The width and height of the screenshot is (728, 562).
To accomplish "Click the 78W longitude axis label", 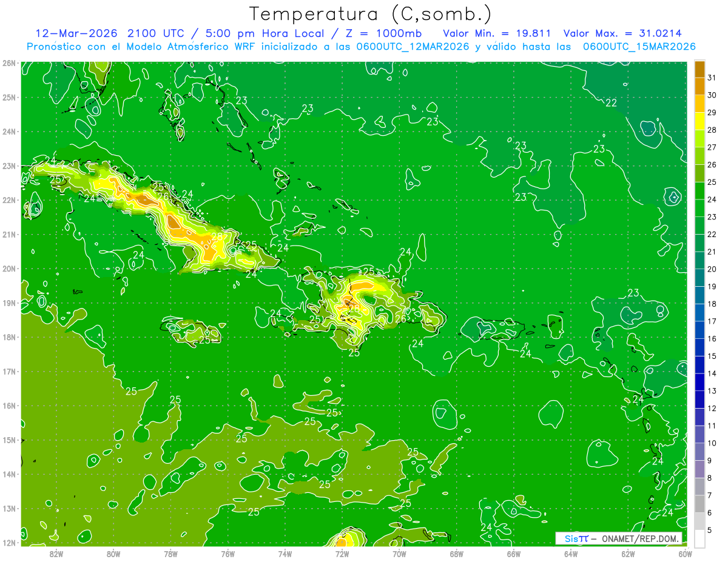I will [170, 553].
